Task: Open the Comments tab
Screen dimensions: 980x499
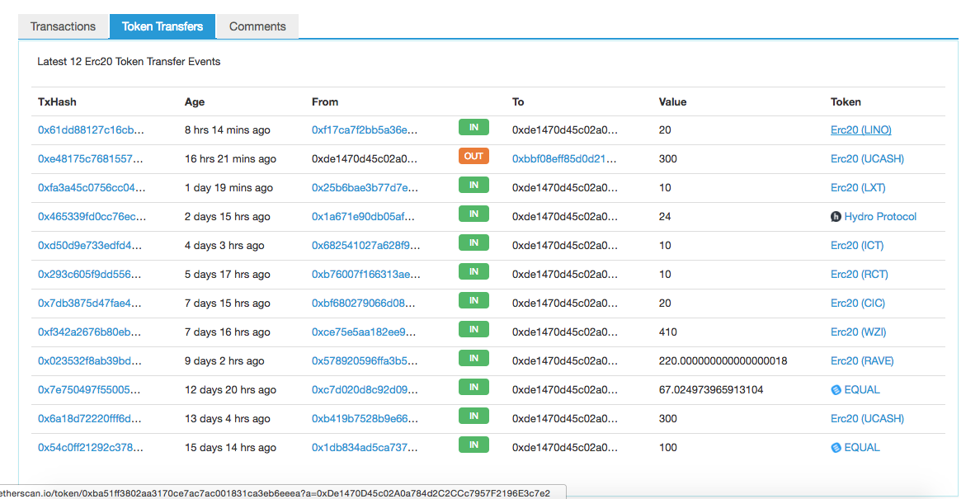Action: (257, 26)
